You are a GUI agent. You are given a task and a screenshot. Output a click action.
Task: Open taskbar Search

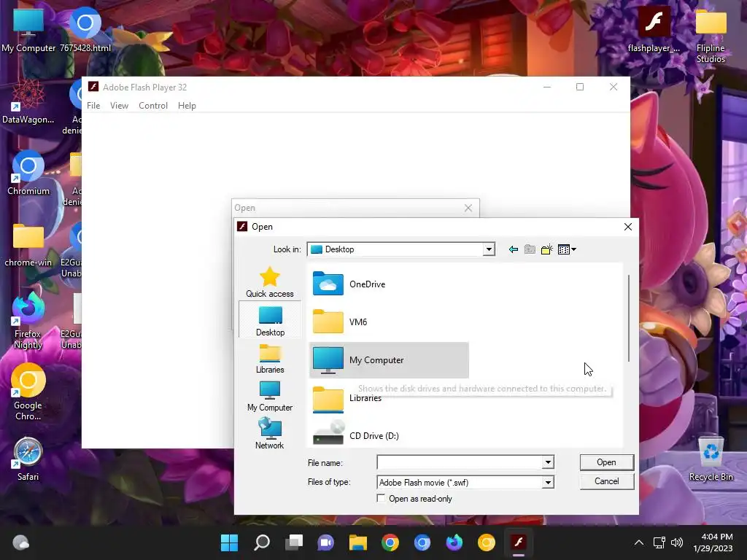[x=262, y=542]
